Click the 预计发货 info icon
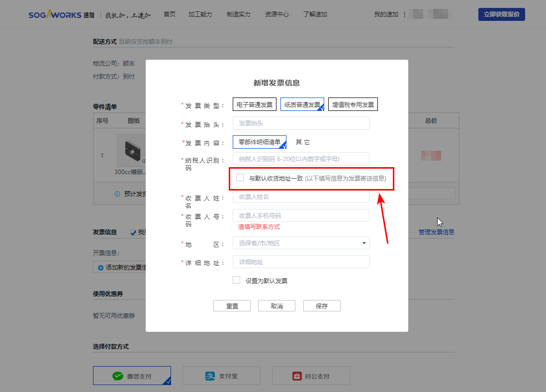Screen dimensions: 546x392 click(x=117, y=194)
